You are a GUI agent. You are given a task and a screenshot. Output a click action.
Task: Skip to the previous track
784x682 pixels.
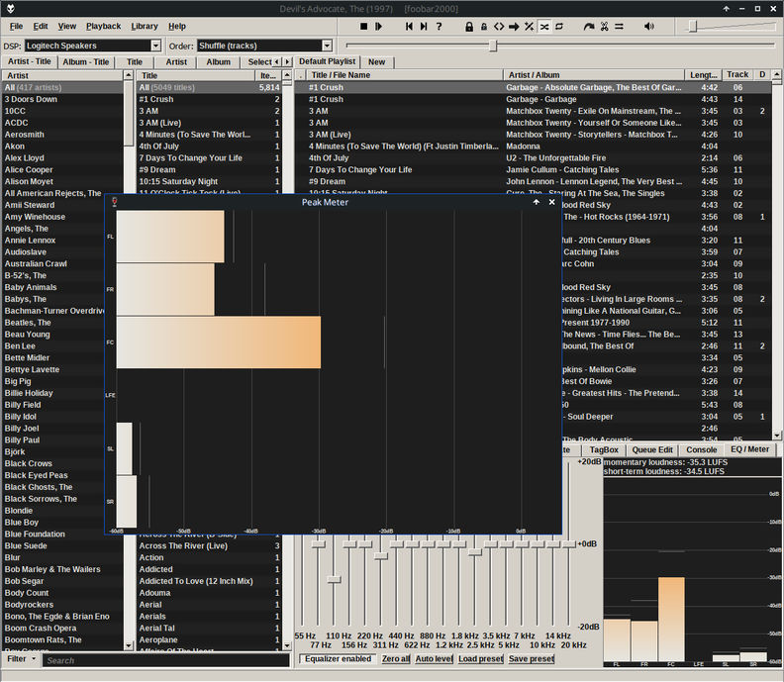click(410, 26)
